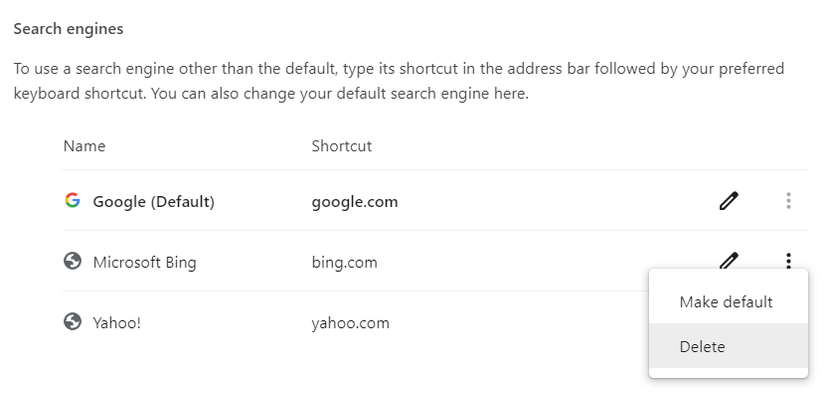Screen dimensions: 825x413
Task: Click the Yahoo! name label
Action: tap(117, 323)
